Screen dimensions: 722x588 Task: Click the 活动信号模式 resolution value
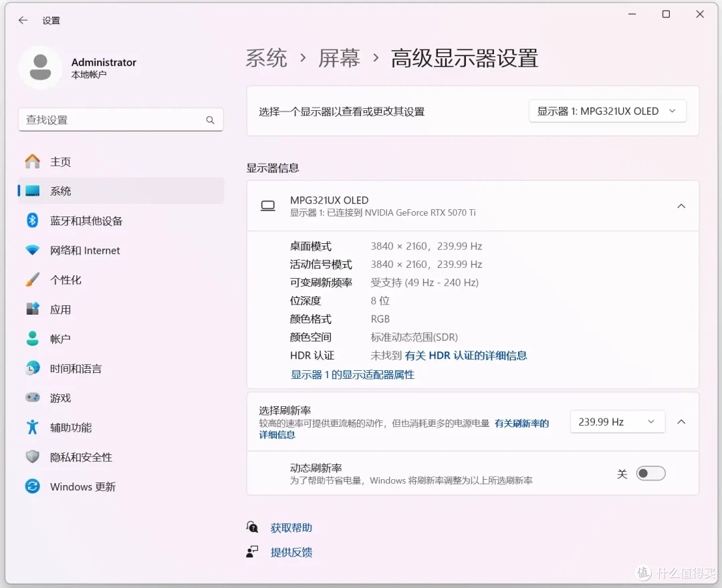click(x=427, y=265)
